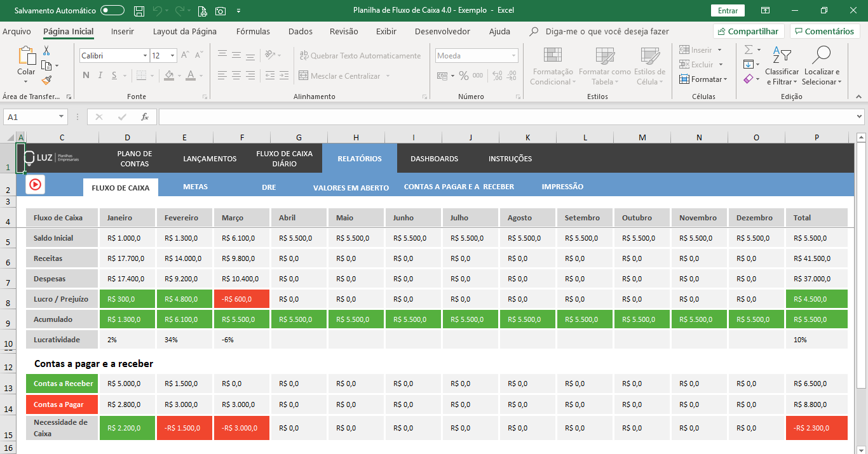Screen dimensions: 868x454
Task: Click the AutoSum sigma icon
Action: (x=749, y=50)
